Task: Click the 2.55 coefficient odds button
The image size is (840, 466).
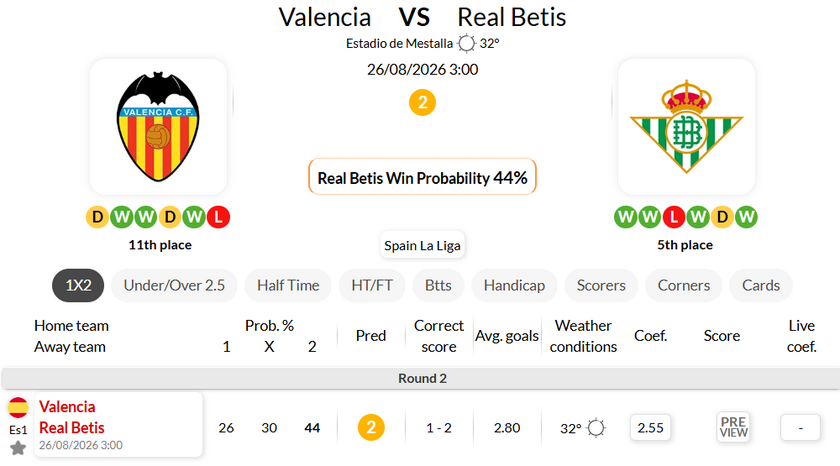Action: 650,427
